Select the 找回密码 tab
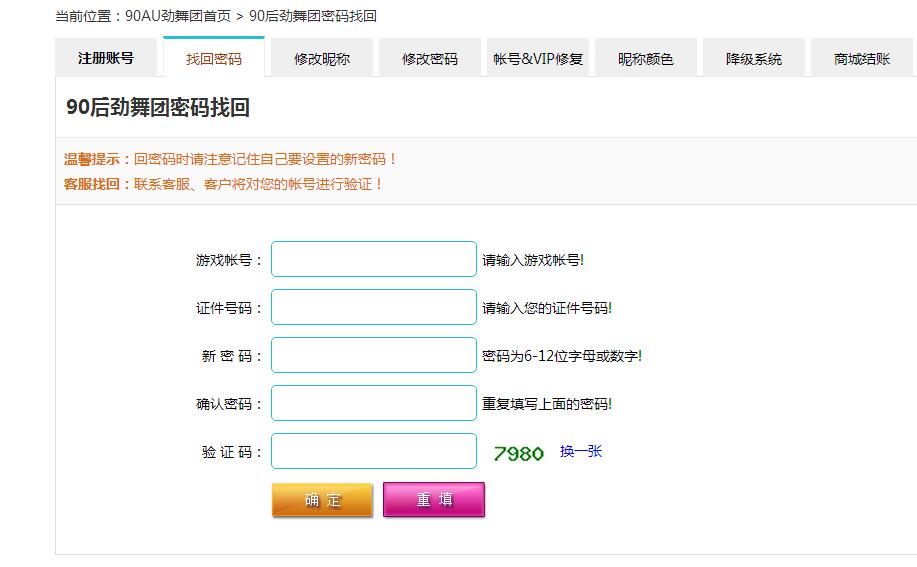The image size is (917, 567). (214, 58)
